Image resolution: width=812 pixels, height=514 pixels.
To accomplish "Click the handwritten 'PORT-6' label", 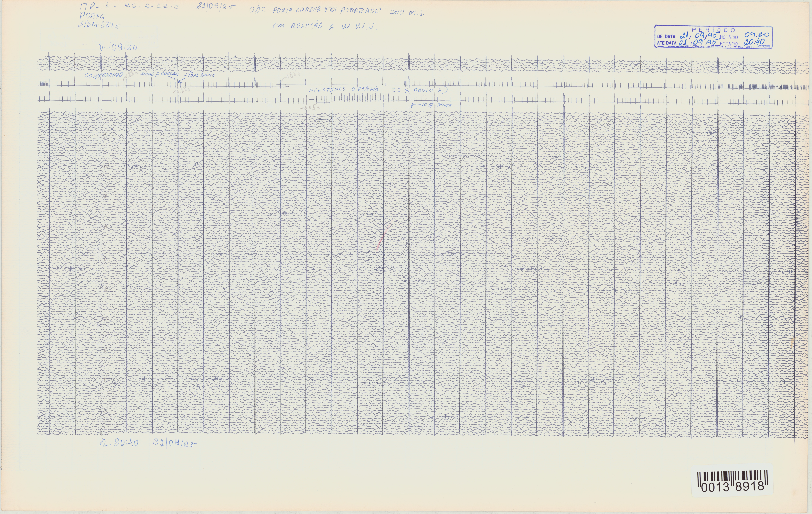I will pos(92,16).
